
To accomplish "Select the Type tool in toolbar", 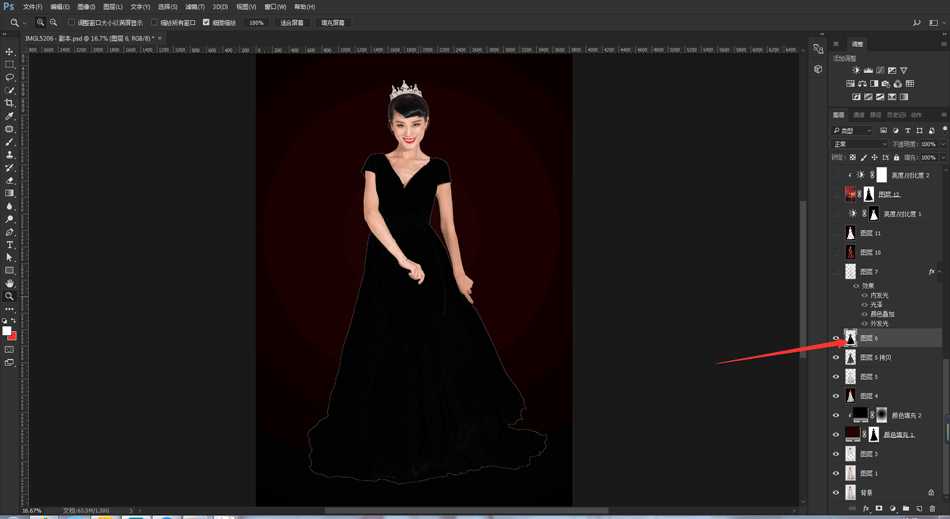I will (10, 245).
